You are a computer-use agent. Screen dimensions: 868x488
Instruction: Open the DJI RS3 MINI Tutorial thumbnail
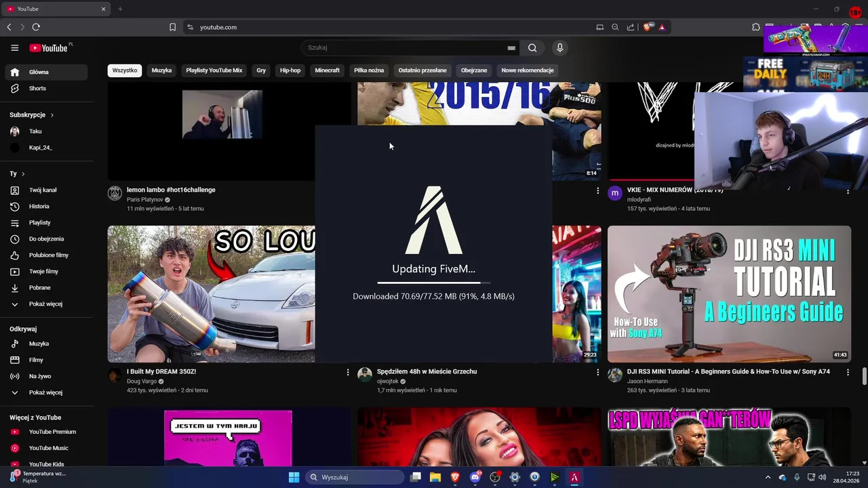729,294
